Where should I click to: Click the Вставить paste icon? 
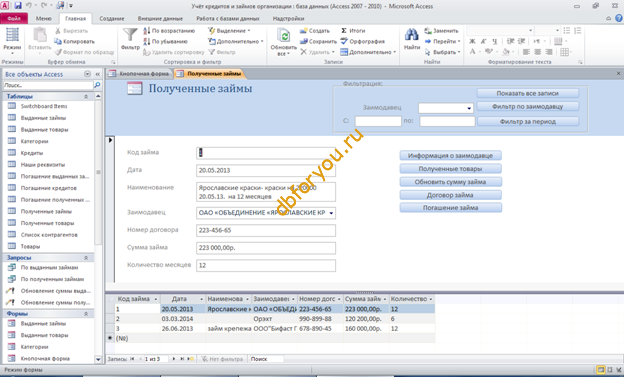click(39, 35)
